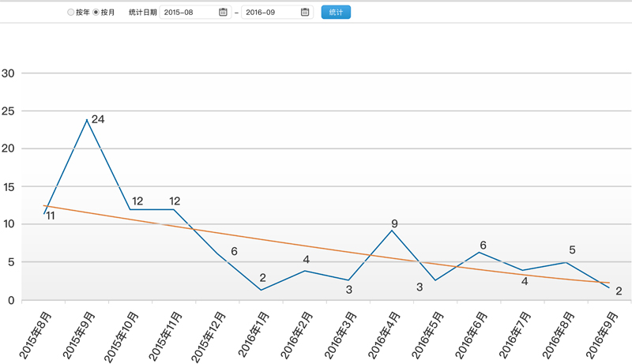Click the 统计 button
The width and height of the screenshot is (632, 364).
(x=336, y=13)
